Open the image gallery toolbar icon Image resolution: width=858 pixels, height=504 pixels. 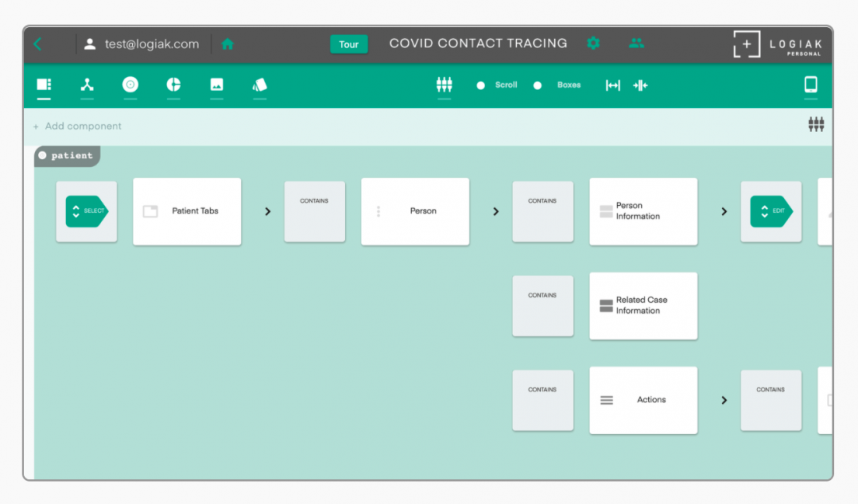point(217,85)
